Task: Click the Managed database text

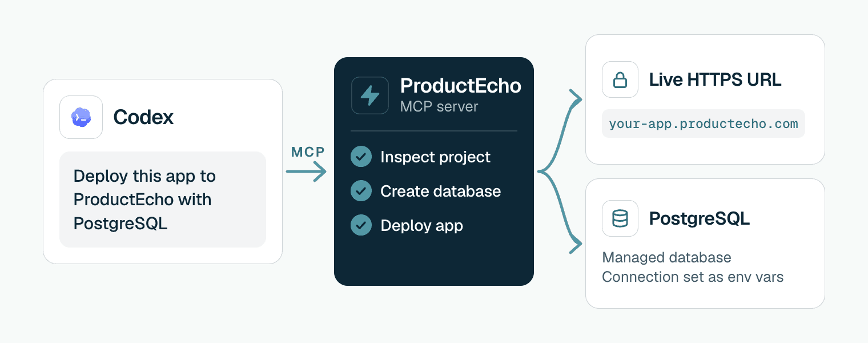Action: [x=666, y=258]
